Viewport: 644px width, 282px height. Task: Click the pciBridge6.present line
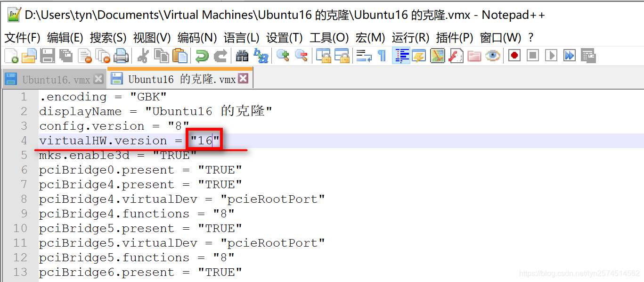(x=140, y=272)
